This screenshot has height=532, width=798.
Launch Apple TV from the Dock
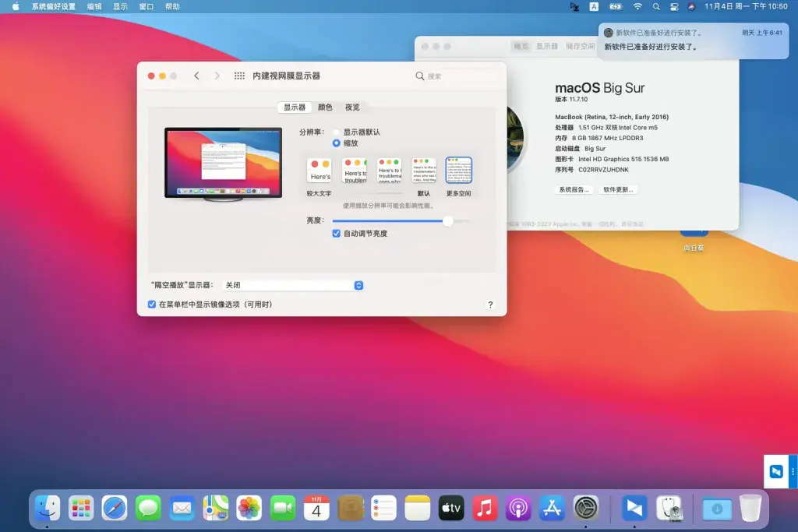coord(451,508)
